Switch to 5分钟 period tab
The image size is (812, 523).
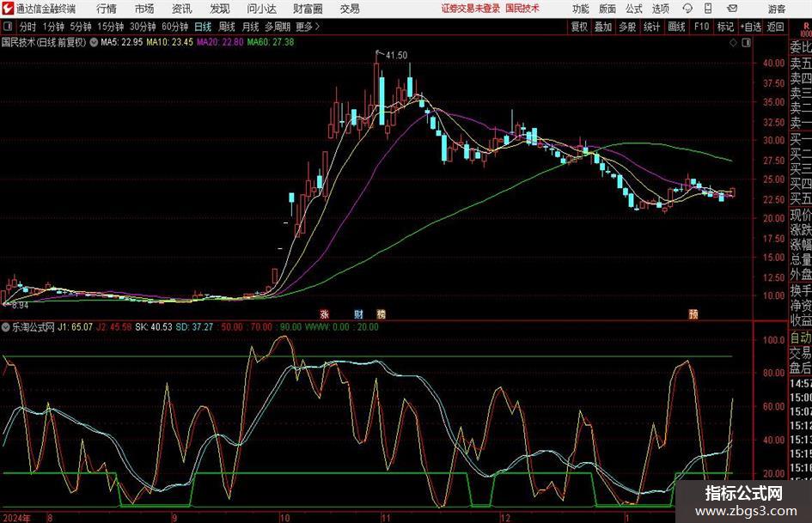tap(81, 27)
